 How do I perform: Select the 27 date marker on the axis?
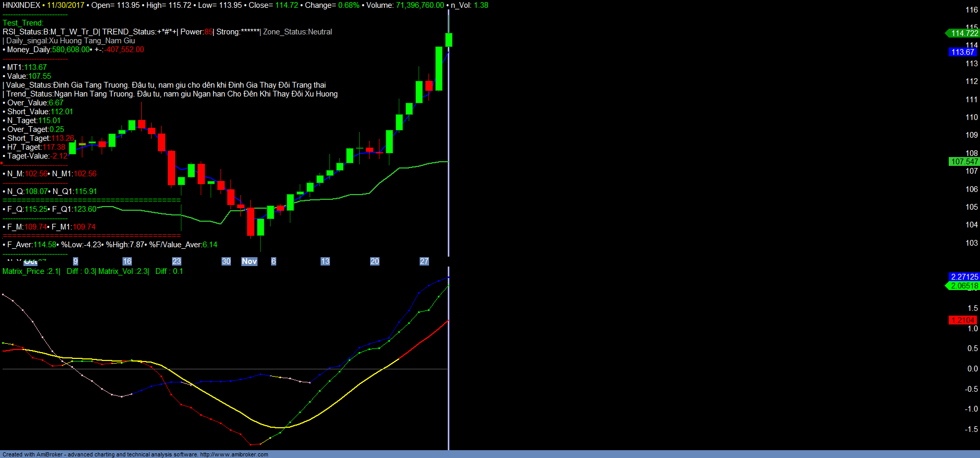[x=424, y=261]
